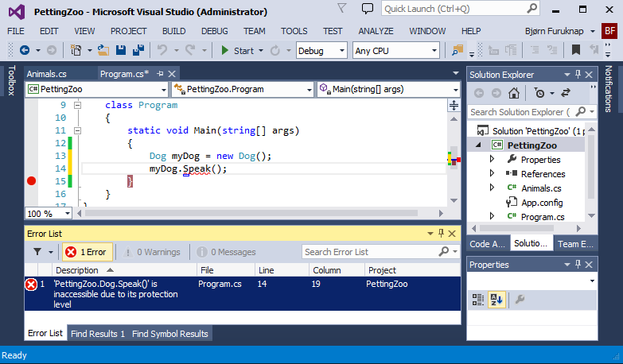The width and height of the screenshot is (623, 364).
Task: Click the Refresh browser link icon
Action: [x=275, y=51]
